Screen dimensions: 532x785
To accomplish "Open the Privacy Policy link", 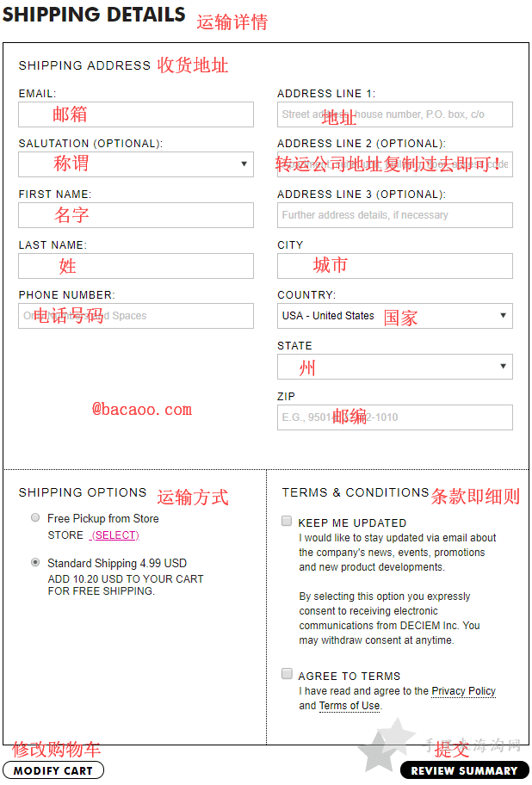I will point(463,691).
